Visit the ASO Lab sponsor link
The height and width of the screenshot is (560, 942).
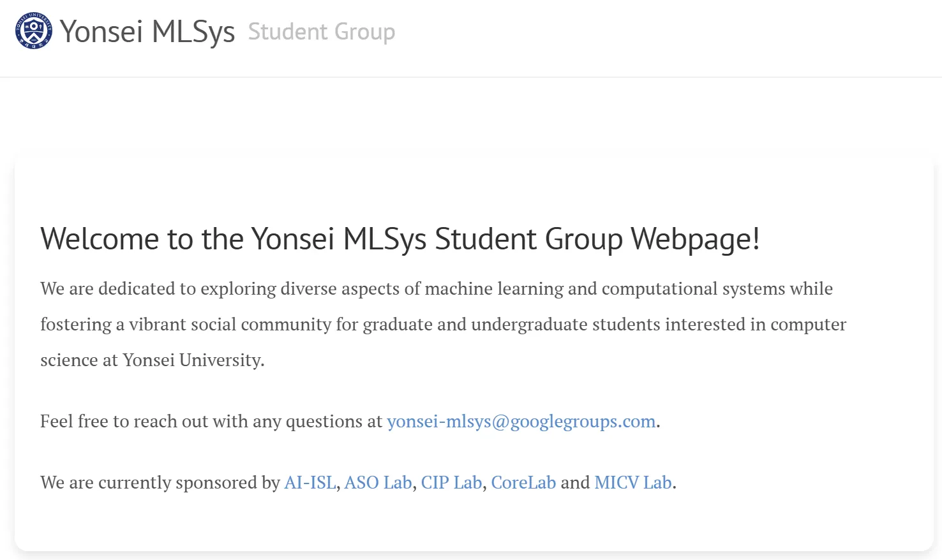pyautogui.click(x=378, y=483)
